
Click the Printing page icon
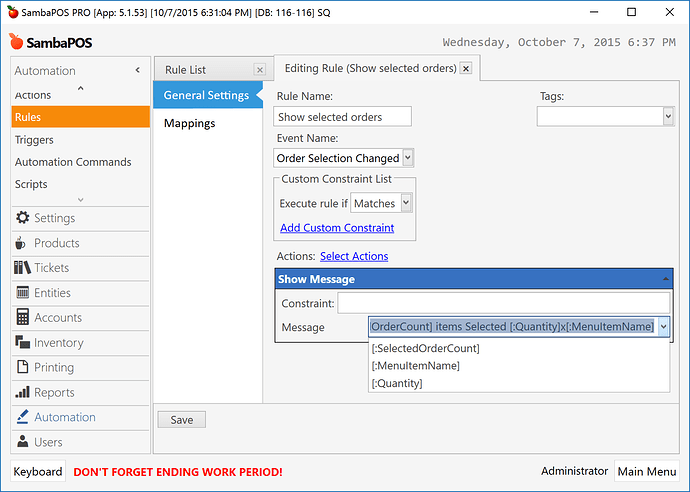[22, 367]
